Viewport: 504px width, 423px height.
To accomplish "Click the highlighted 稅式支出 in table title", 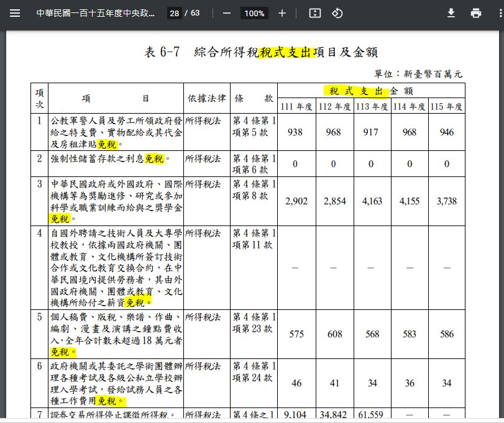I will (286, 52).
